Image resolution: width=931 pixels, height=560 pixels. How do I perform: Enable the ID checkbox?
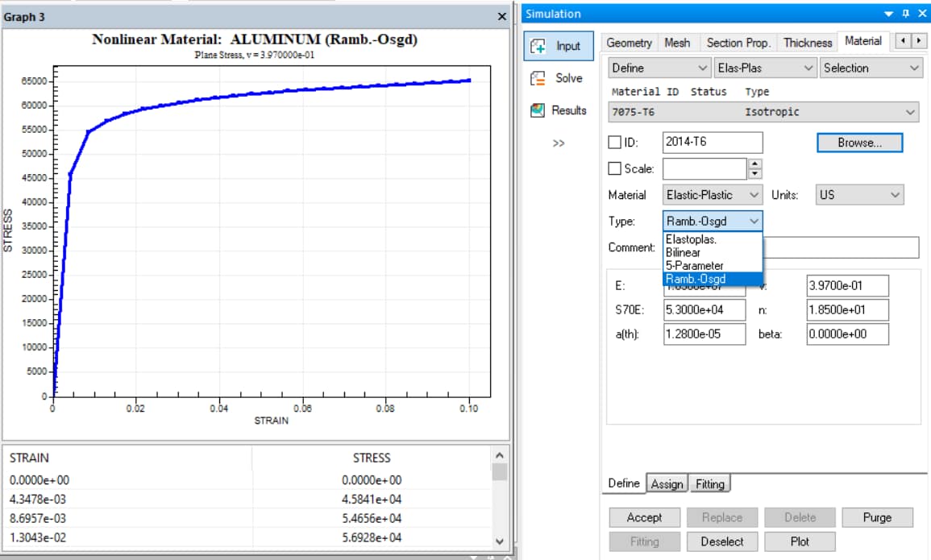(x=614, y=143)
